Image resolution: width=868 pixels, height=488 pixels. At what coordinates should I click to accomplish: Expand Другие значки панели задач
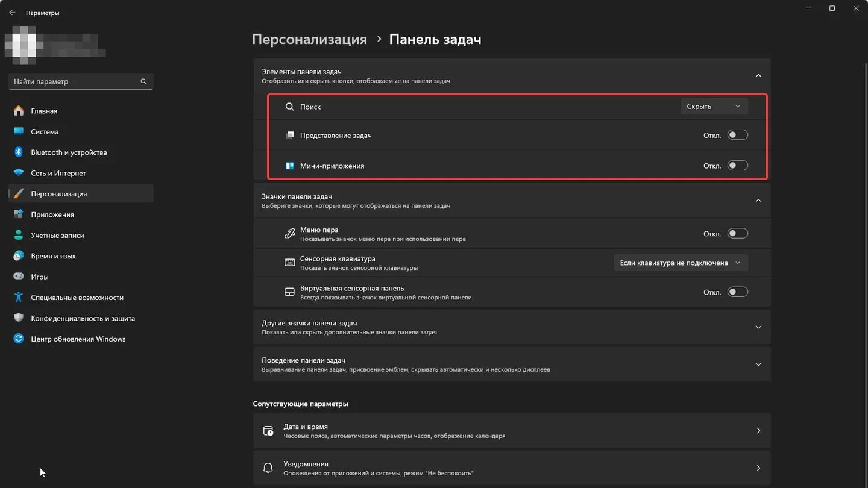tap(758, 327)
